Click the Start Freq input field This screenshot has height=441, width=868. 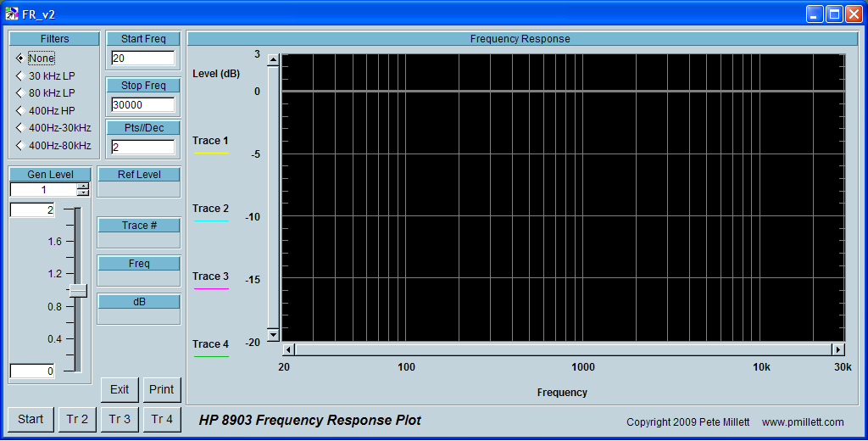tap(142, 59)
